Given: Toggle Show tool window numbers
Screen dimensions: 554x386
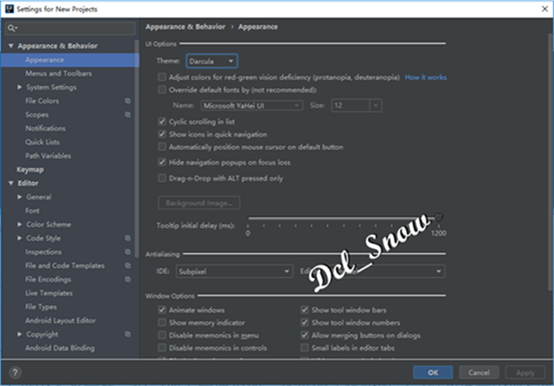Looking at the screenshot, I should [x=305, y=323].
